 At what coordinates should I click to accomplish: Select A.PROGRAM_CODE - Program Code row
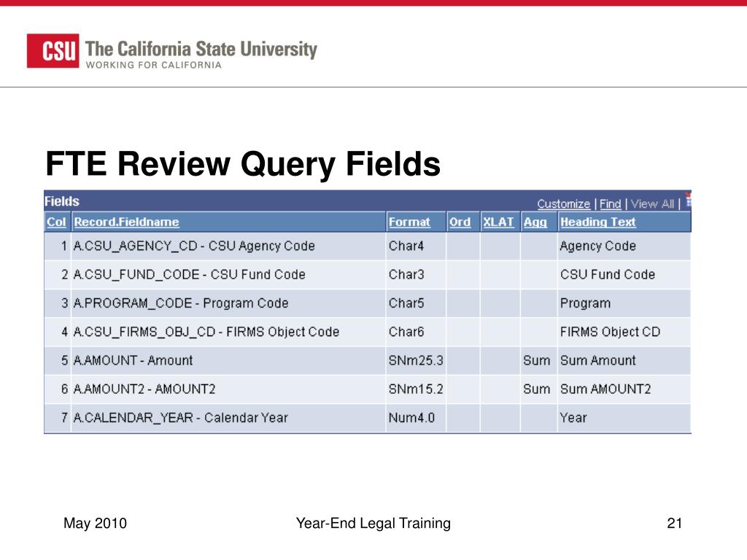click(x=368, y=303)
